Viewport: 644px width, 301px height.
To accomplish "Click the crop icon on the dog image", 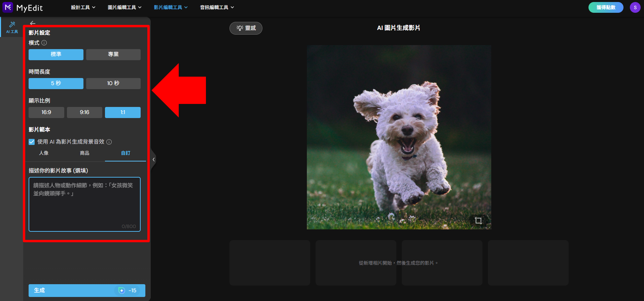I will [478, 221].
